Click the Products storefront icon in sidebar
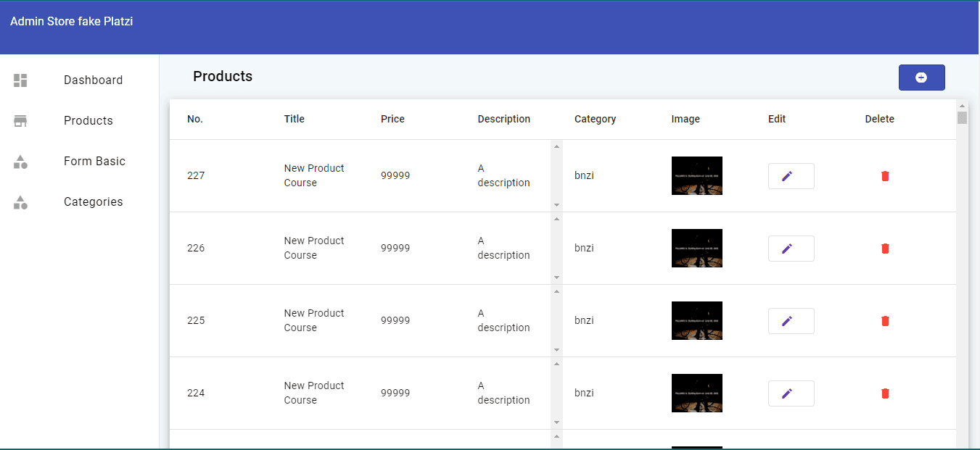 click(x=20, y=121)
